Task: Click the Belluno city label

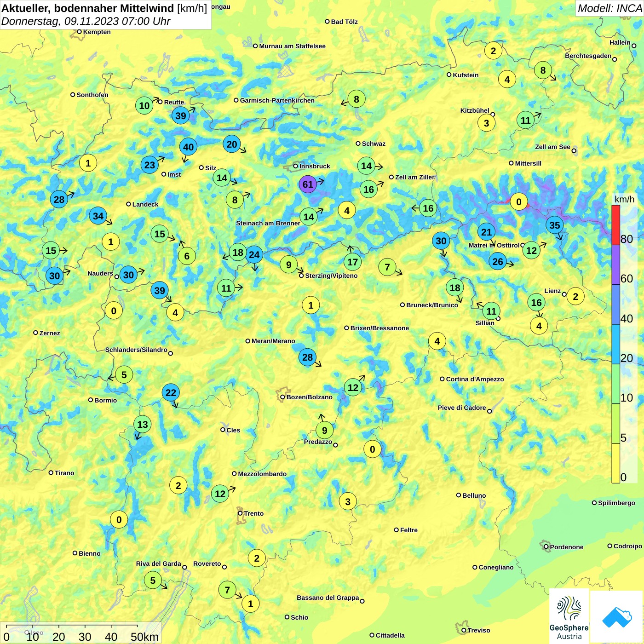Action: point(474,495)
